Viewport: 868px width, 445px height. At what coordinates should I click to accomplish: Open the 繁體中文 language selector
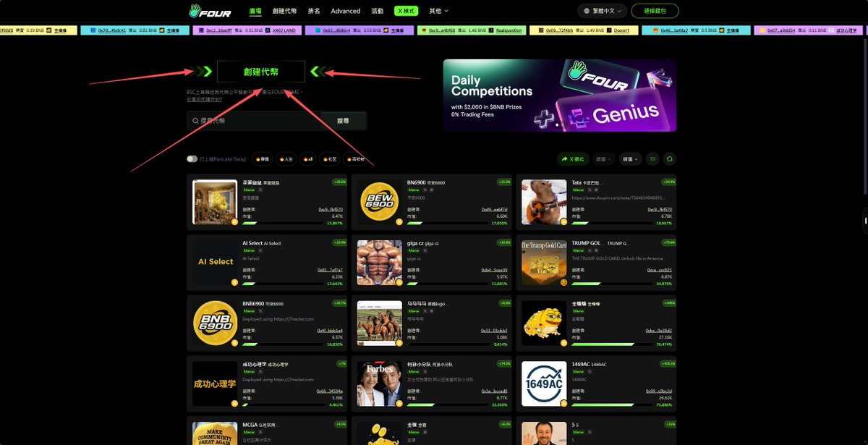click(x=602, y=11)
